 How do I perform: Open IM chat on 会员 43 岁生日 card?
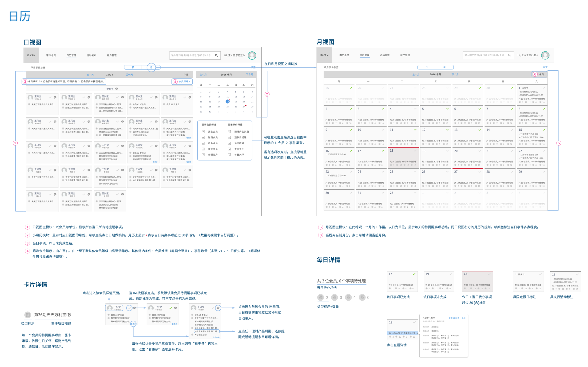point(156,97)
